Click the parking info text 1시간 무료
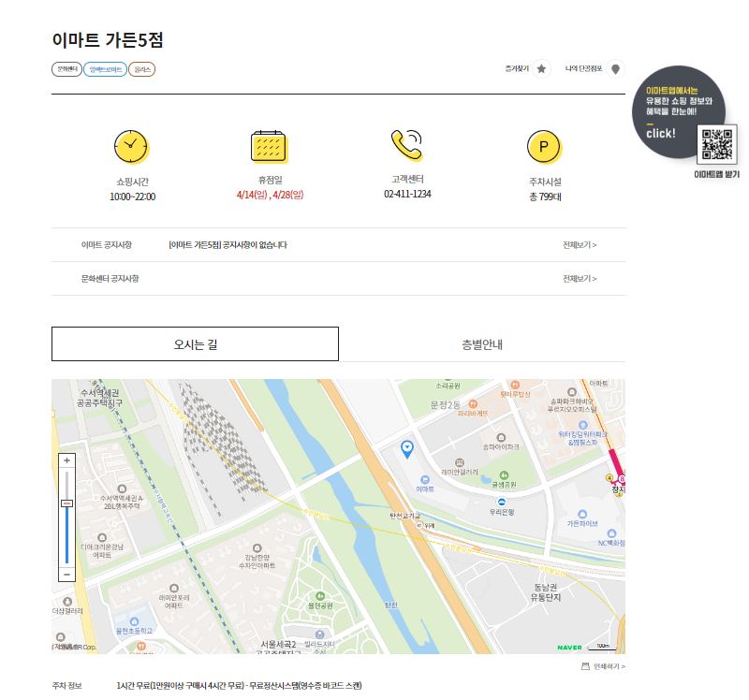The width and height of the screenshot is (749, 700). 240,686
